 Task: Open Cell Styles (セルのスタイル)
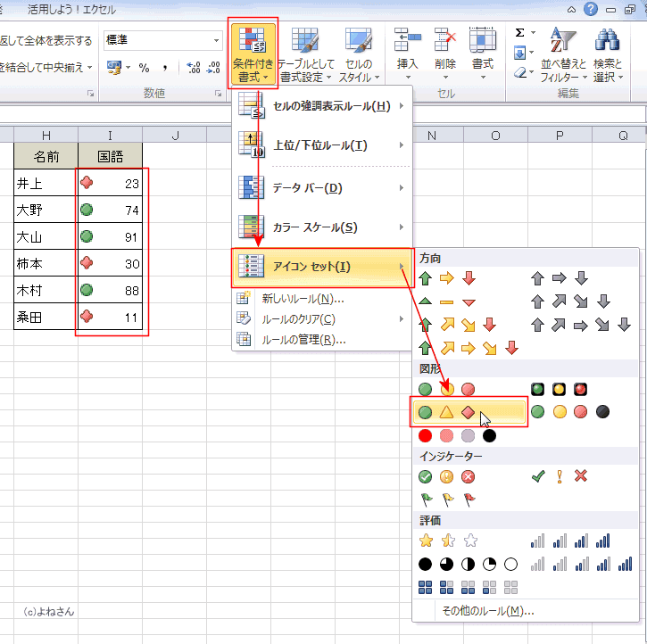coord(359,54)
